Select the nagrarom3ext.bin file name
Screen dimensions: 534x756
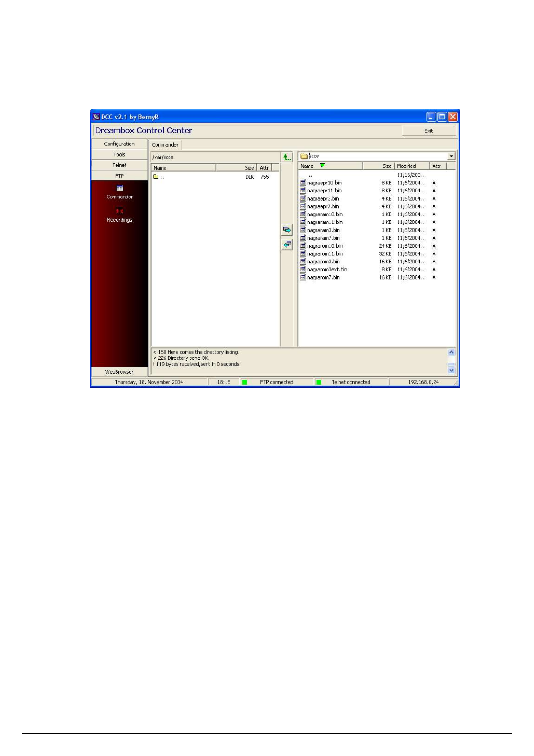327,270
